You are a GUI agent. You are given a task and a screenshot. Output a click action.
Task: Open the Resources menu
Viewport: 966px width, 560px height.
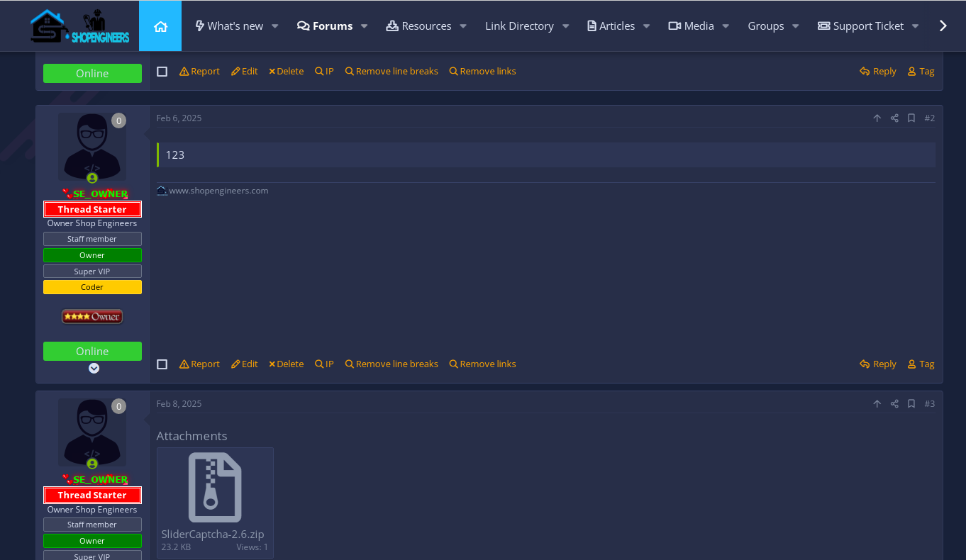tap(418, 26)
